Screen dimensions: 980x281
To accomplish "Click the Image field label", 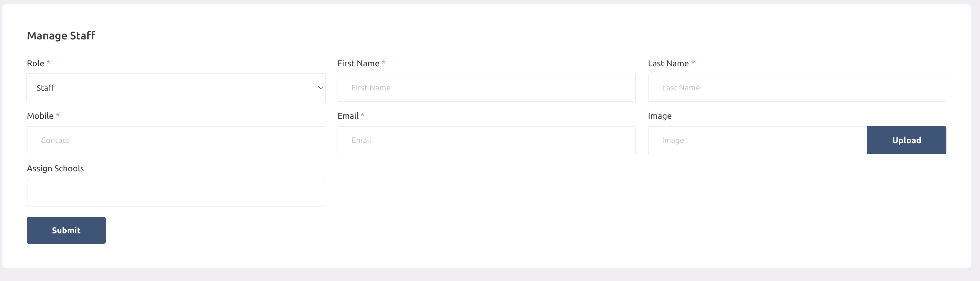I will click(659, 116).
